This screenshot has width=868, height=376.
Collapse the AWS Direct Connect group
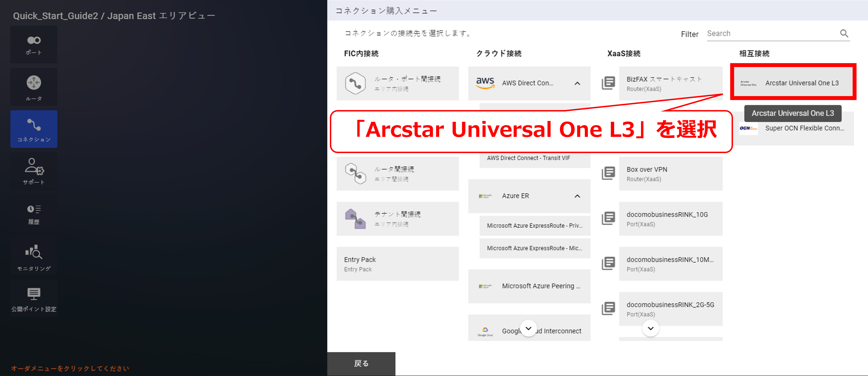pyautogui.click(x=577, y=83)
